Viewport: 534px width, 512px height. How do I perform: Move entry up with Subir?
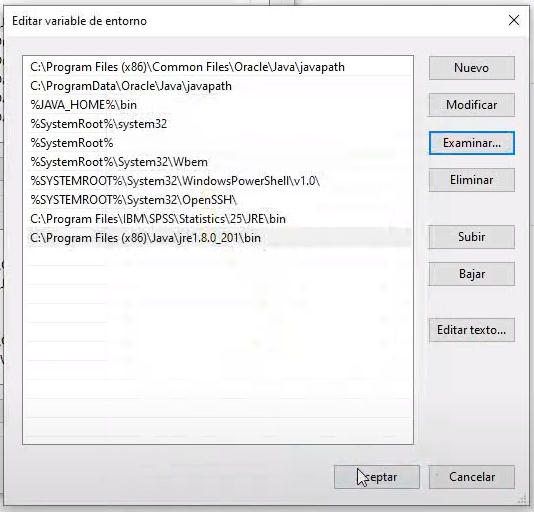coord(471,237)
